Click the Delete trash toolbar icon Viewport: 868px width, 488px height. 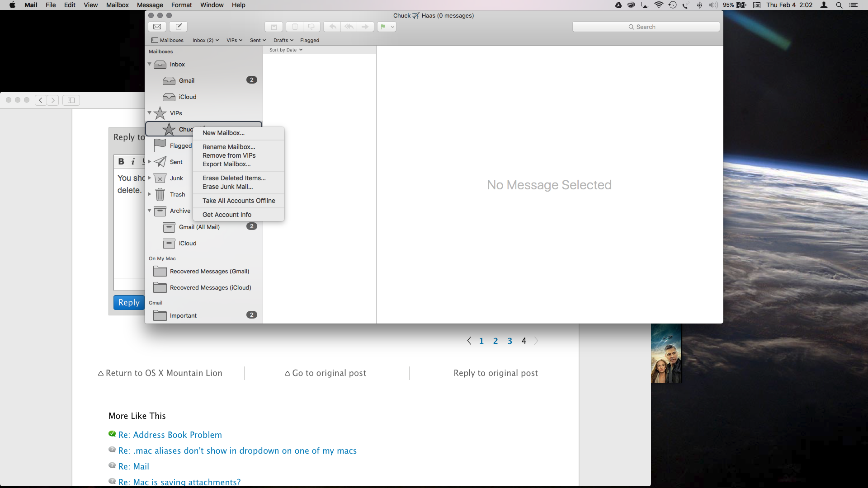click(x=295, y=27)
